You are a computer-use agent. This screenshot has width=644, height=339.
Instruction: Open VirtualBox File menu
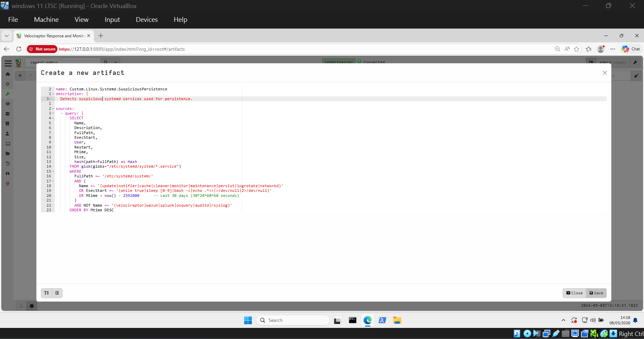click(13, 19)
